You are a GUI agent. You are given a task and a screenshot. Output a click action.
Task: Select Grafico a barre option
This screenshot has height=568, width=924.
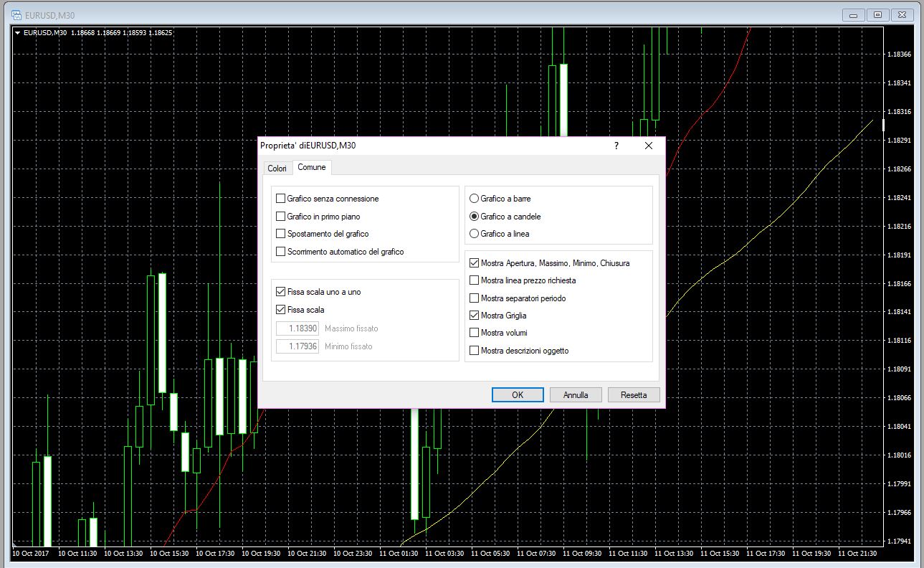[474, 199]
